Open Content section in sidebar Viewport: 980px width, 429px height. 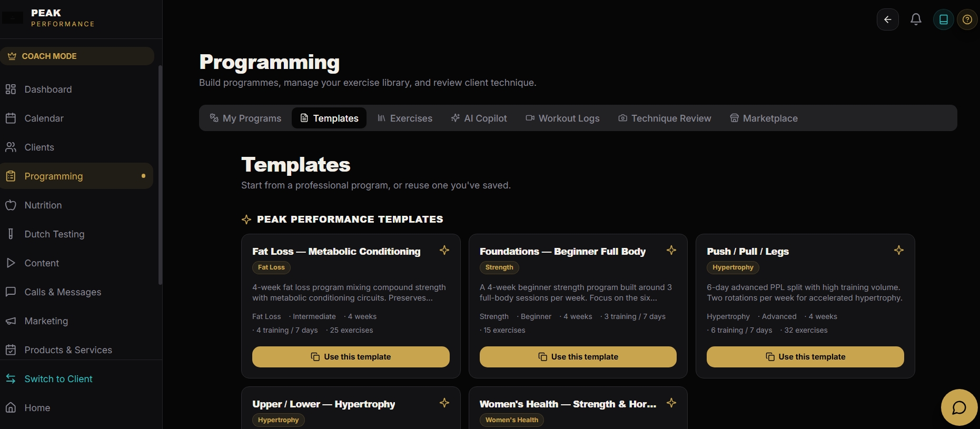(x=77, y=263)
